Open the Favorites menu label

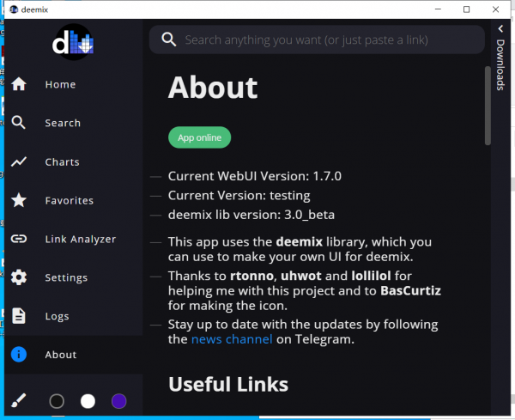point(70,200)
